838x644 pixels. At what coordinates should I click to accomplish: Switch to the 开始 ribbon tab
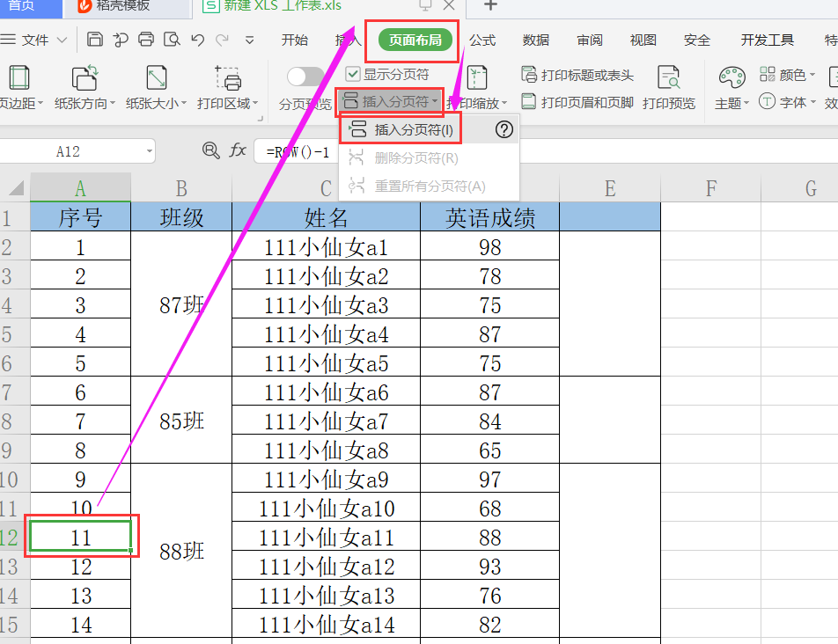[x=295, y=40]
